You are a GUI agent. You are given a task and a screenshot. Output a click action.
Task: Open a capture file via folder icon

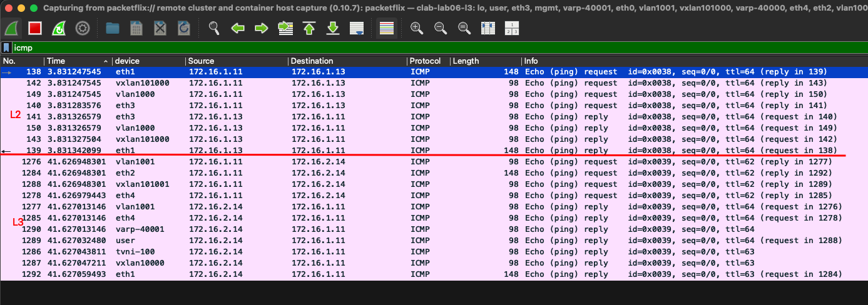113,28
